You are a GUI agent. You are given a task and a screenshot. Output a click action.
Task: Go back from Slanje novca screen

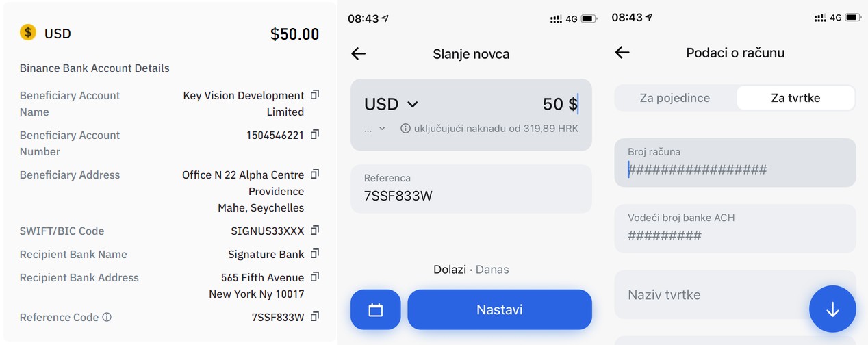(x=358, y=54)
